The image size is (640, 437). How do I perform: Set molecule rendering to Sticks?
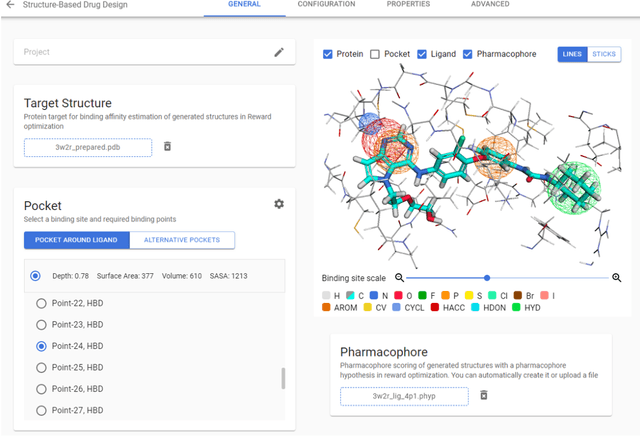pos(604,54)
